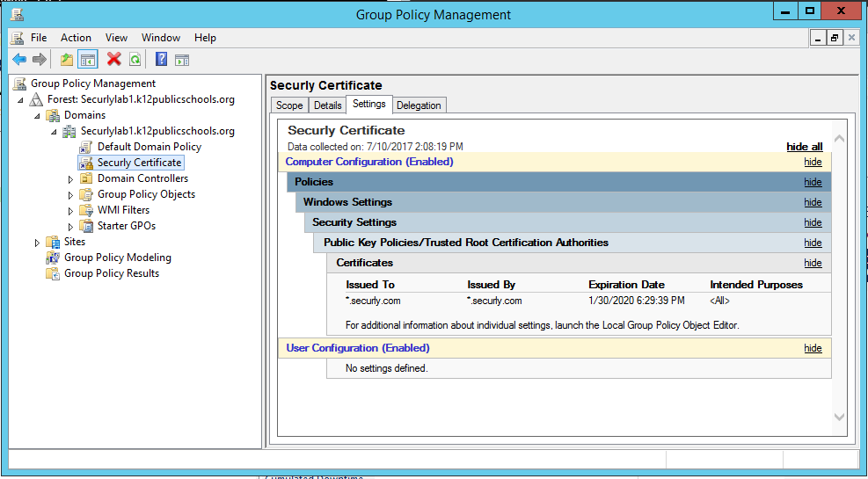Open the View menu
868x479 pixels.
[116, 38]
